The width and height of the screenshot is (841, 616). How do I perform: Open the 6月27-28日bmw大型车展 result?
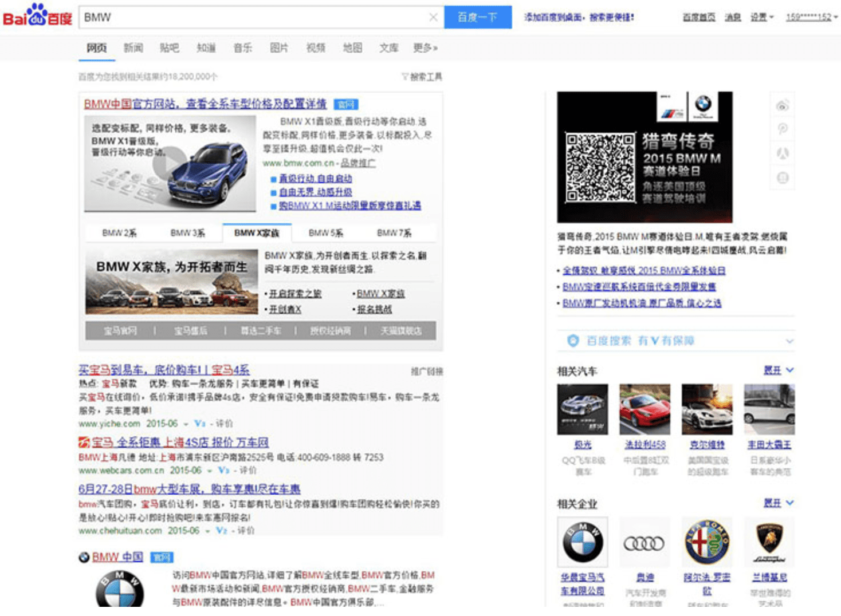190,489
